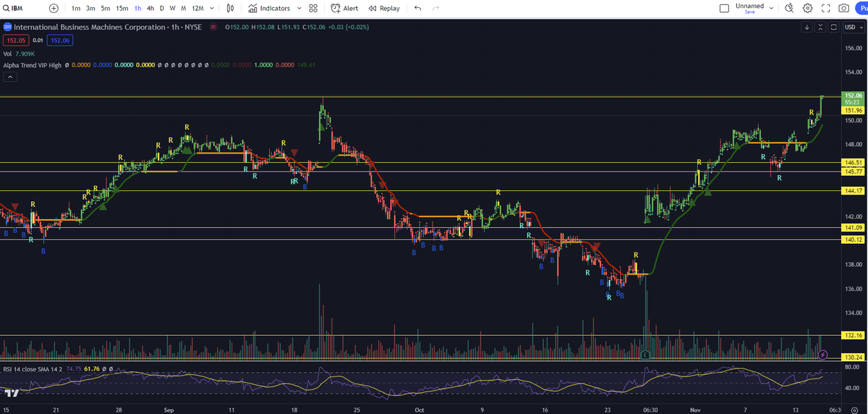Click the 146.51 horizontal line label
The width and height of the screenshot is (868, 414).
854,163
